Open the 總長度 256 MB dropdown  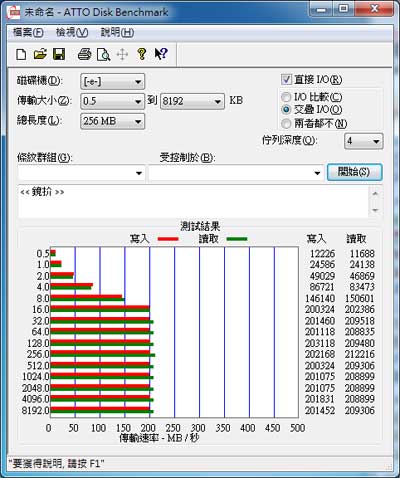pyautogui.click(x=112, y=121)
